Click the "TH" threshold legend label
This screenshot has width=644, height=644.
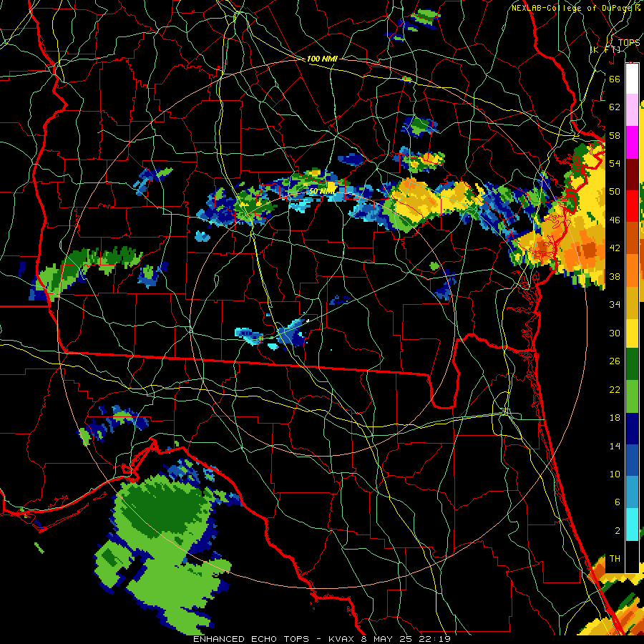coord(615,559)
